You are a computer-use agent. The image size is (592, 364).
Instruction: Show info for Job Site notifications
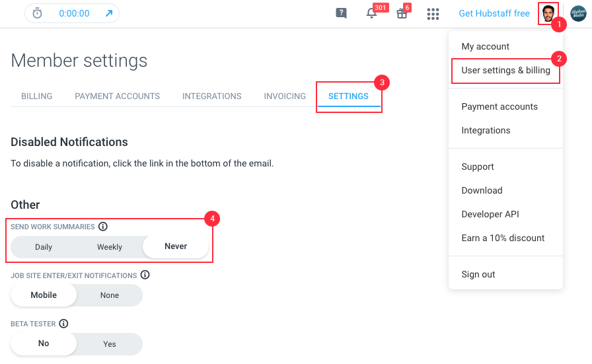pyautogui.click(x=145, y=275)
